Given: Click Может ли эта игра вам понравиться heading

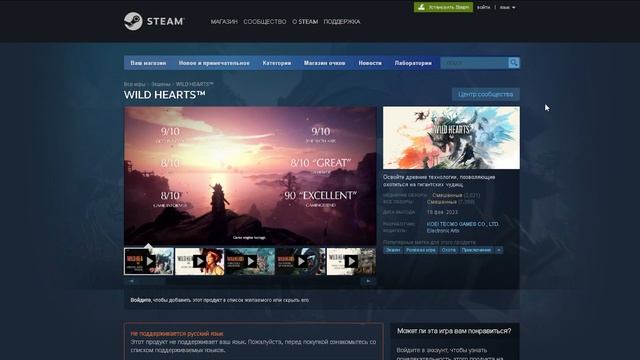Looking at the screenshot, I should tap(454, 331).
